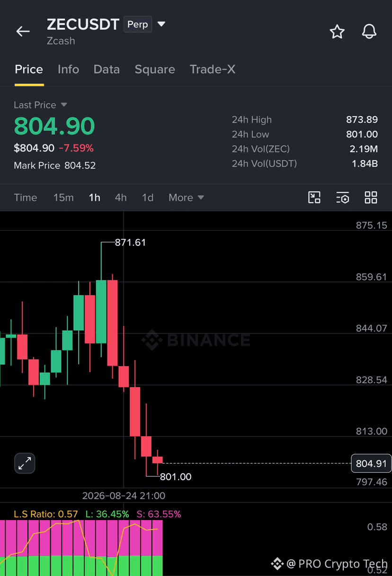Tap the L.S Ratio: 0.57 label
392x576 pixels.
click(46, 514)
